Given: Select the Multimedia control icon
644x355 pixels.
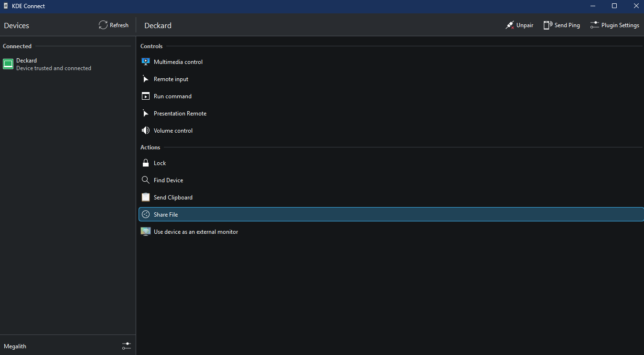Looking at the screenshot, I should click(146, 62).
